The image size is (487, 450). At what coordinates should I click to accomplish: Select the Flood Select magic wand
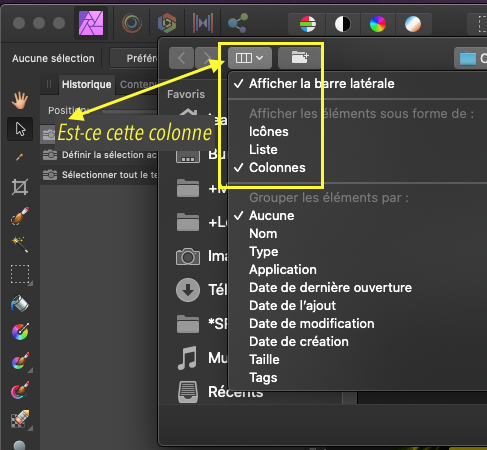pos(20,244)
